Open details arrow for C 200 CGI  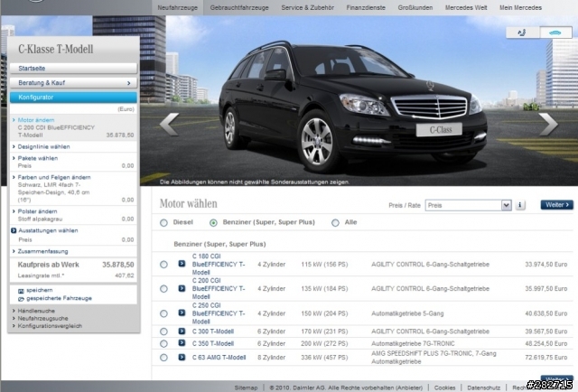click(x=182, y=288)
